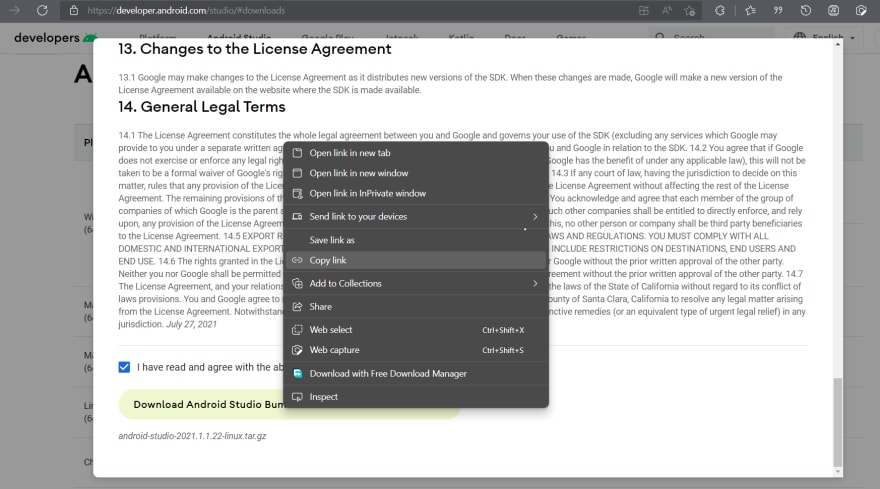This screenshot has height=489, width=880.
Task: Click the InPrivate window icon
Action: click(297, 194)
